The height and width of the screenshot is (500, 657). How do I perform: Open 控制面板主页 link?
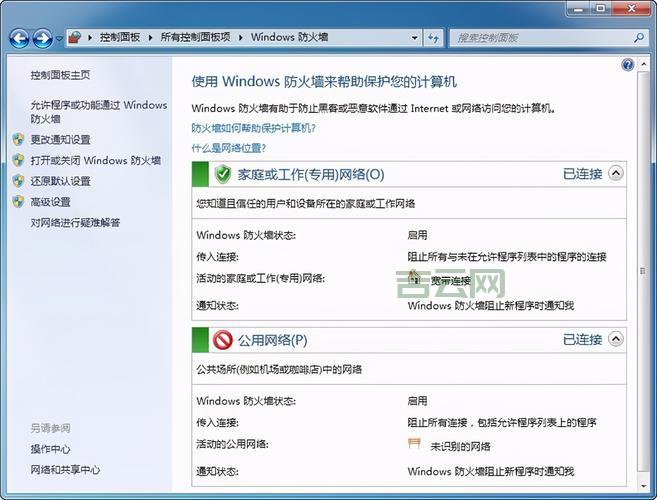tap(60, 75)
